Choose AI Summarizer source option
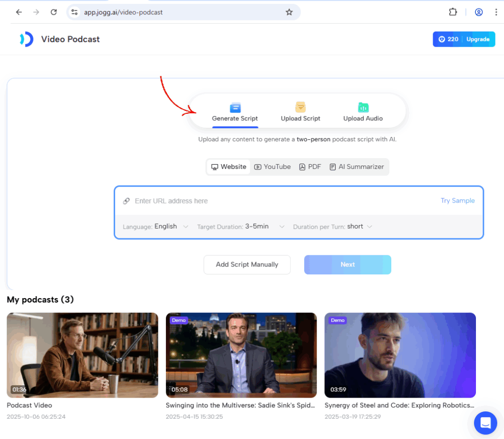 [356, 167]
